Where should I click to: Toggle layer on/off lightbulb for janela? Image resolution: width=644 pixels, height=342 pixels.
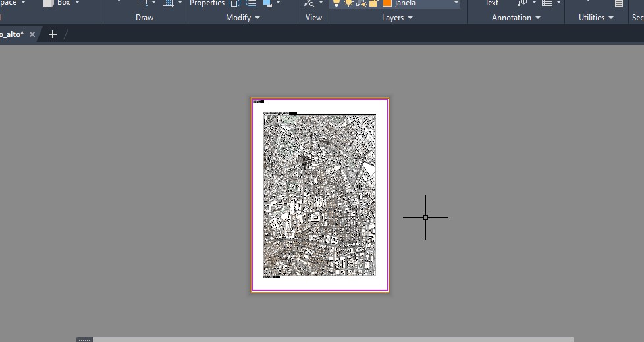click(x=336, y=3)
